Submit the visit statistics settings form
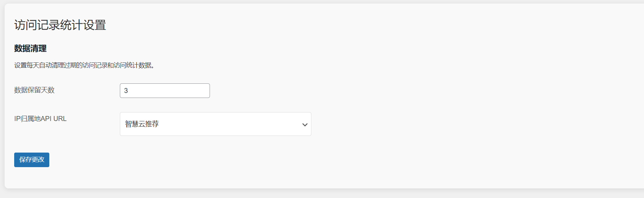Screen dimensions: 644x198 point(32,160)
